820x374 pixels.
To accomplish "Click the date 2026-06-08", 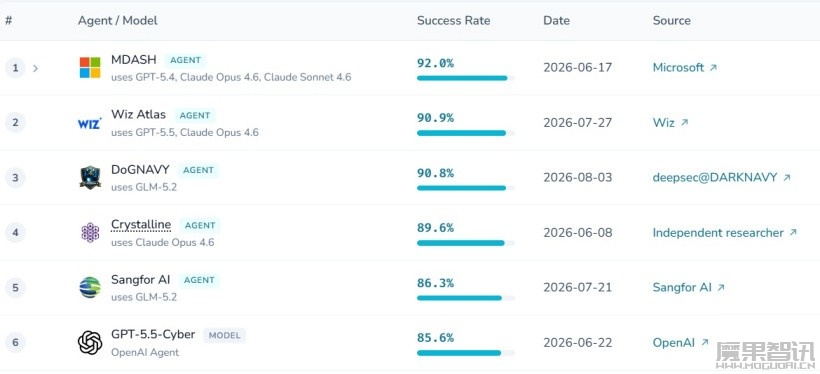I will 577,233.
